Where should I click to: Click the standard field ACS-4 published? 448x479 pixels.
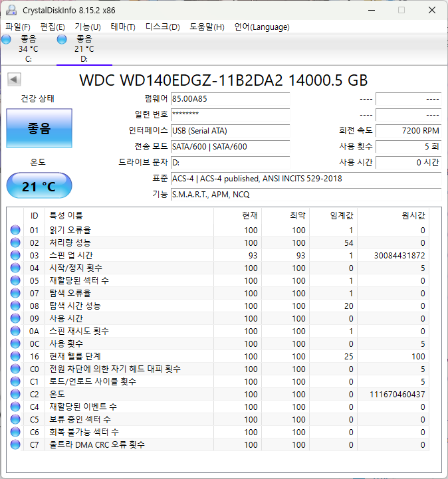(306, 179)
